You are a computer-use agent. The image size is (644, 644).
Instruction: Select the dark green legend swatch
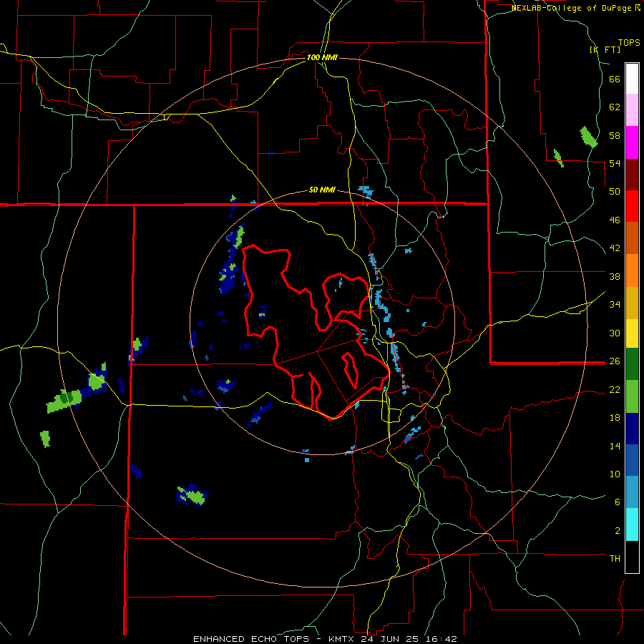click(632, 364)
